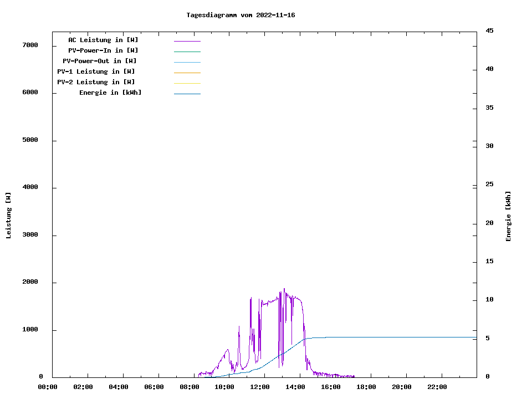Viewport: 532px width, 399px height.
Task: Select the 'AC Leistung in [W]' legend label
Action: point(103,40)
